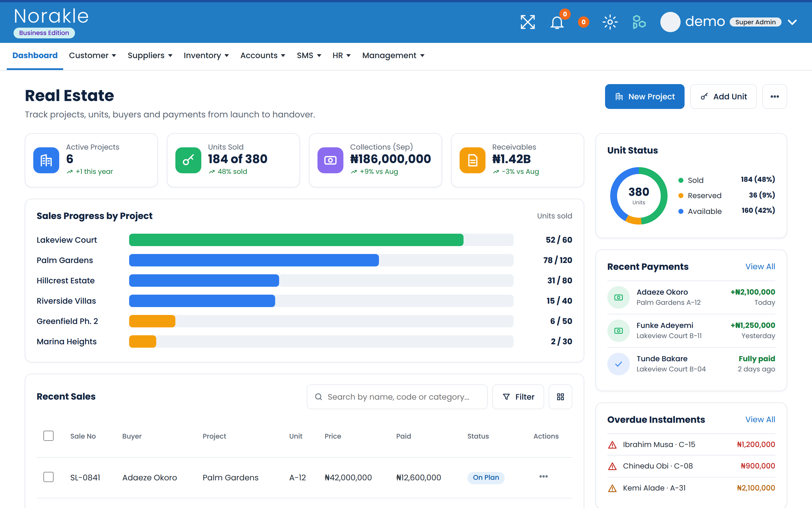Expand the SMS menu
Image resolution: width=812 pixels, height=508 pixels.
pos(309,55)
